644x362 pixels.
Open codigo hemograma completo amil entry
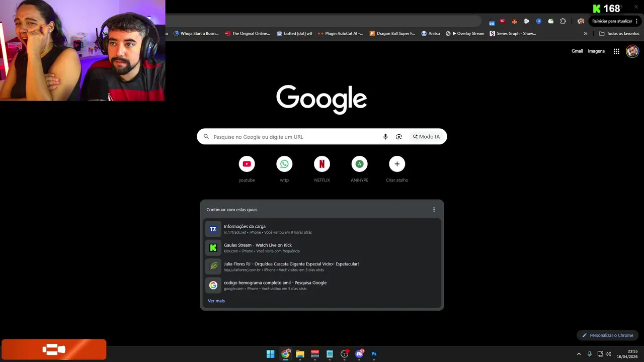coord(322,285)
